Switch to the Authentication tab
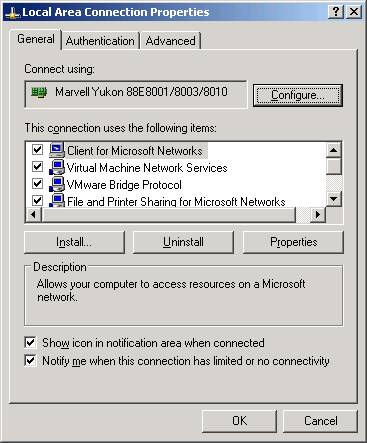 point(100,41)
